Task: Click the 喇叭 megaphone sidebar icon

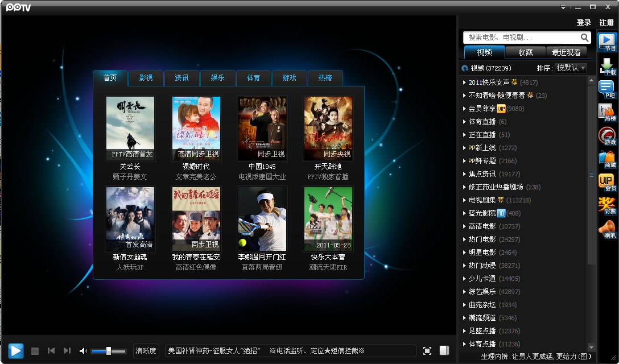Action: (x=608, y=229)
